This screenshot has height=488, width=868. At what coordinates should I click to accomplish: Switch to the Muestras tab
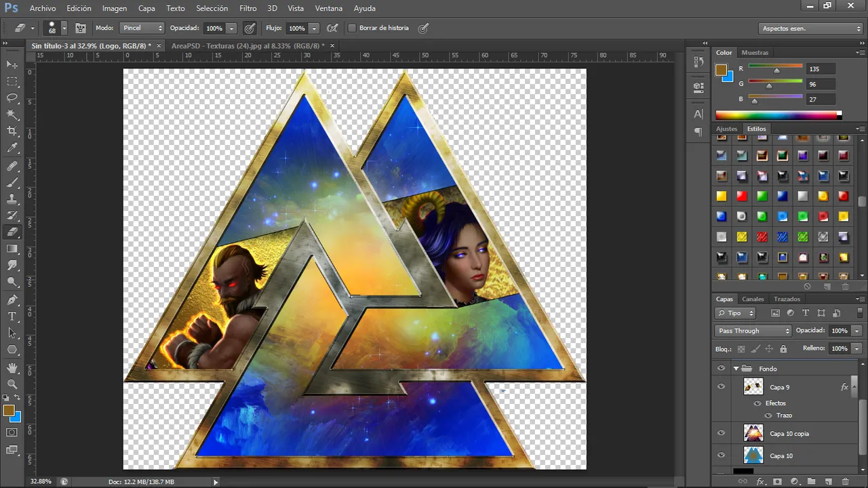coord(755,52)
